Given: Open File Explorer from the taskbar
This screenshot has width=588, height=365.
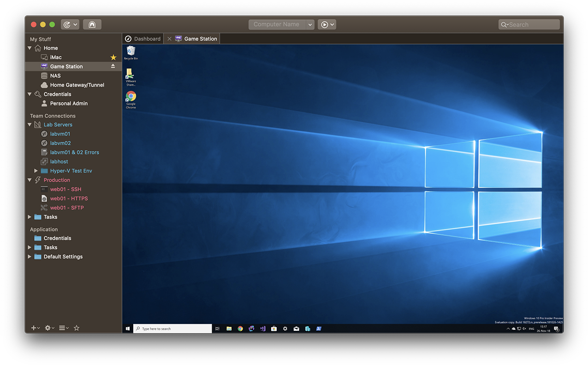Looking at the screenshot, I should 229,329.
